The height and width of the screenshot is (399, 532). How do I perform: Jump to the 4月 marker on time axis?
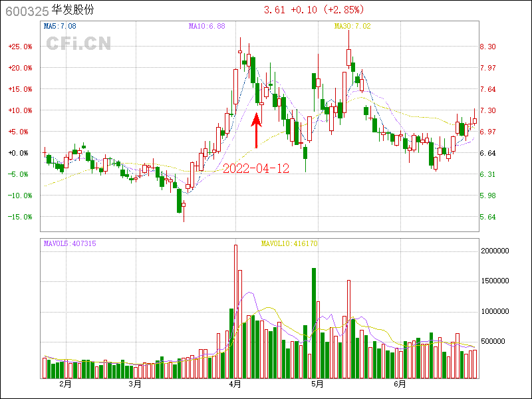(235, 384)
